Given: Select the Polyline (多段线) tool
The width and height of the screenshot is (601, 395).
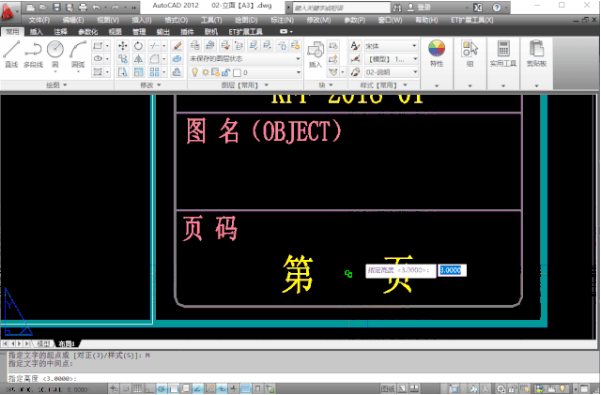Looking at the screenshot, I should coord(33,54).
